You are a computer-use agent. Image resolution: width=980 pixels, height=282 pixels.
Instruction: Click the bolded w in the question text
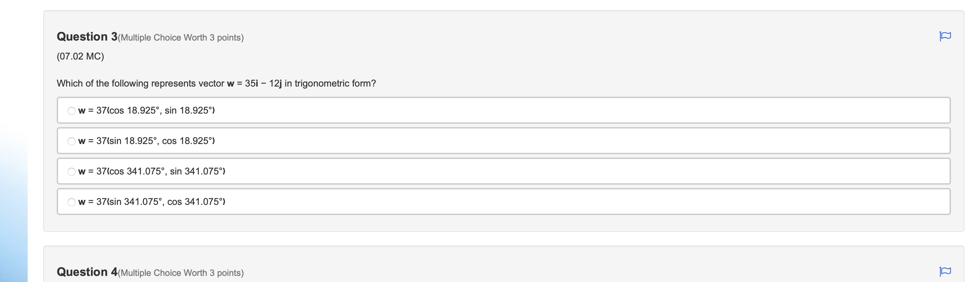231,83
